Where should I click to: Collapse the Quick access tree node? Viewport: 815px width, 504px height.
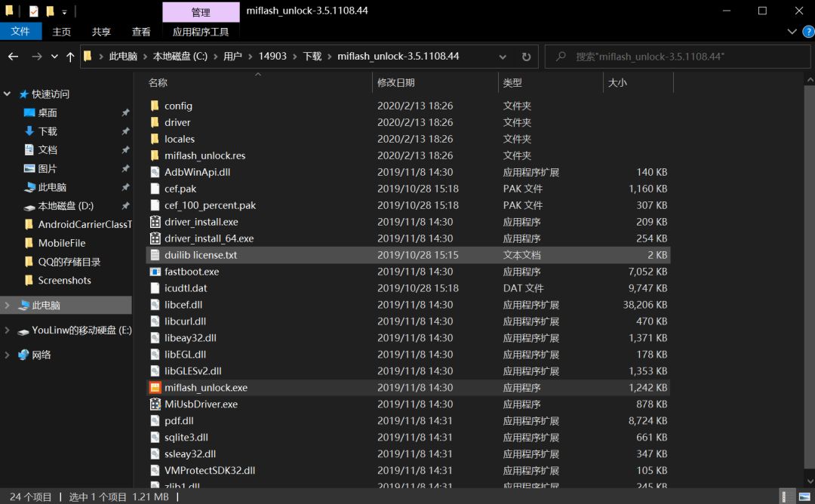click(x=8, y=94)
